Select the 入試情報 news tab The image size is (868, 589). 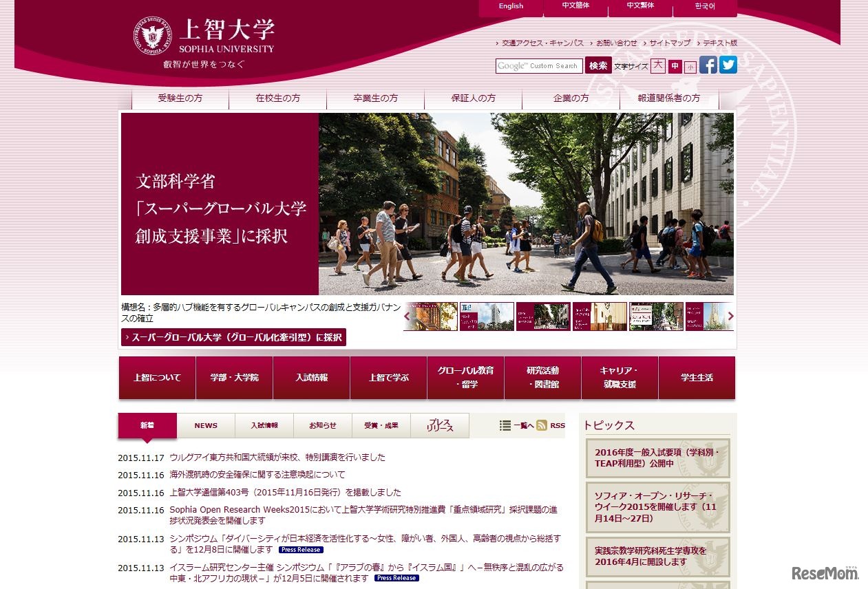264,425
